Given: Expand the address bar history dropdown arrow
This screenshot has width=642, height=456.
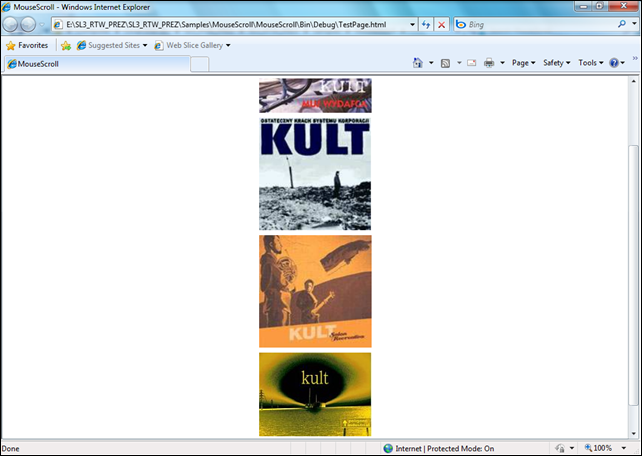Looking at the screenshot, I should coord(412,25).
